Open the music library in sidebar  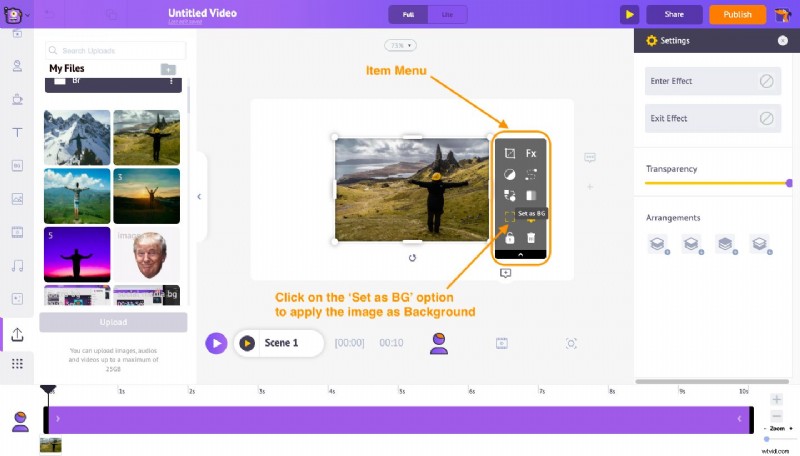[x=17, y=266]
